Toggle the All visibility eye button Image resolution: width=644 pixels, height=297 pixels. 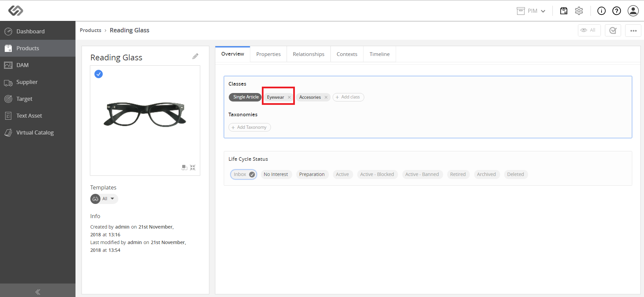click(589, 30)
